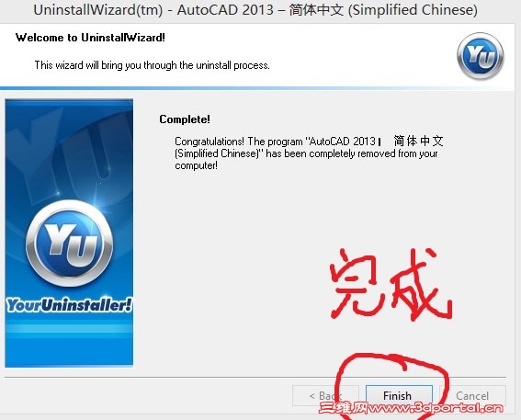The height and width of the screenshot is (420, 521).
Task: Click the 简体中文 text in message
Action: pyautogui.click(x=419, y=142)
